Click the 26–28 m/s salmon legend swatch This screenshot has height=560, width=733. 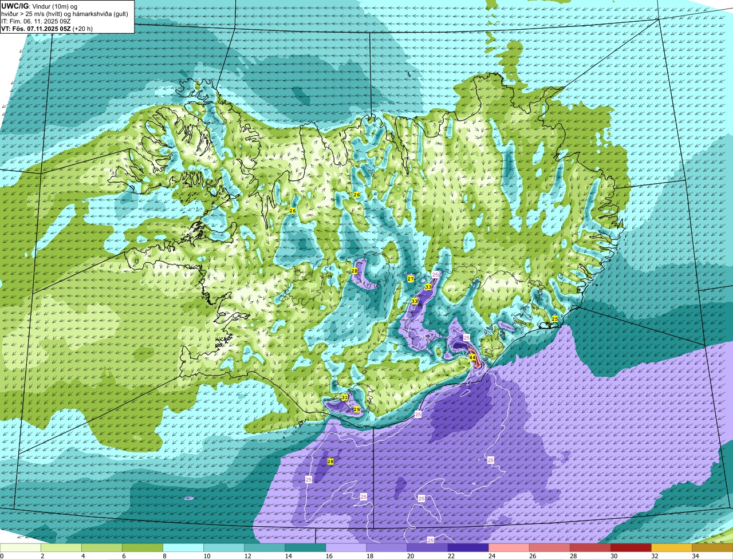point(549,548)
